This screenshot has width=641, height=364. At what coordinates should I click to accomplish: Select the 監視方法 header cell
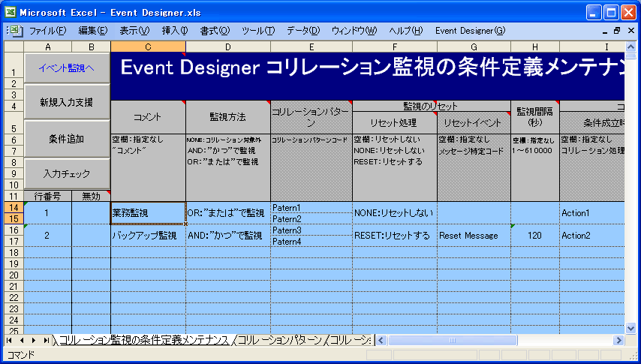click(x=228, y=117)
